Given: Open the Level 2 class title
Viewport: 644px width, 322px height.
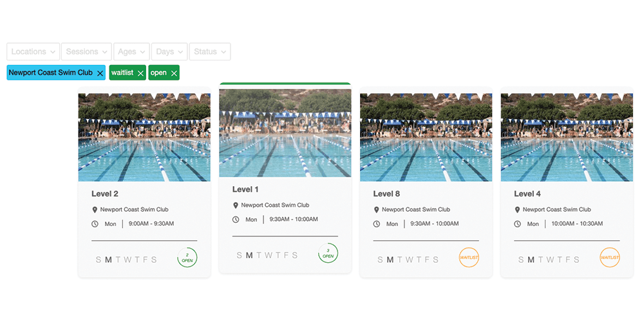Looking at the screenshot, I should click(x=105, y=194).
